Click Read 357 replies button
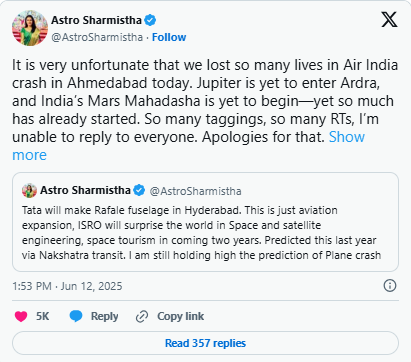Image resolution: width=411 pixels, height=362 pixels. pyautogui.click(x=205, y=343)
